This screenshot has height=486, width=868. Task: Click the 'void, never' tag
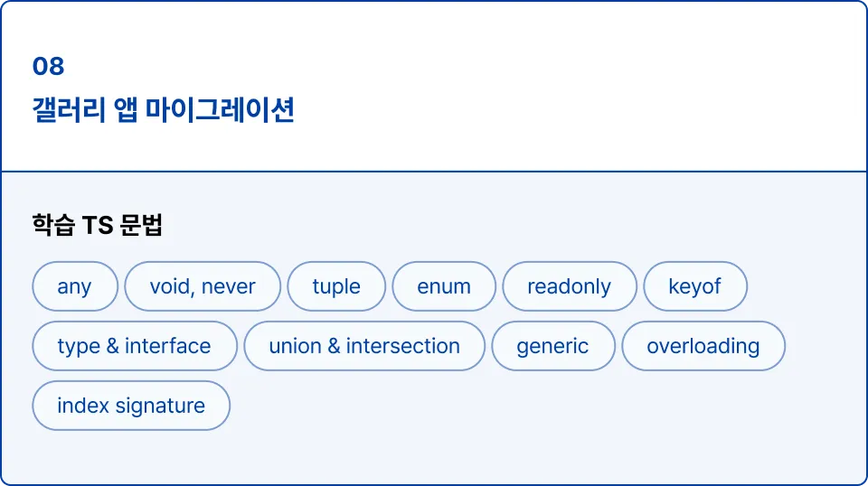(x=203, y=286)
